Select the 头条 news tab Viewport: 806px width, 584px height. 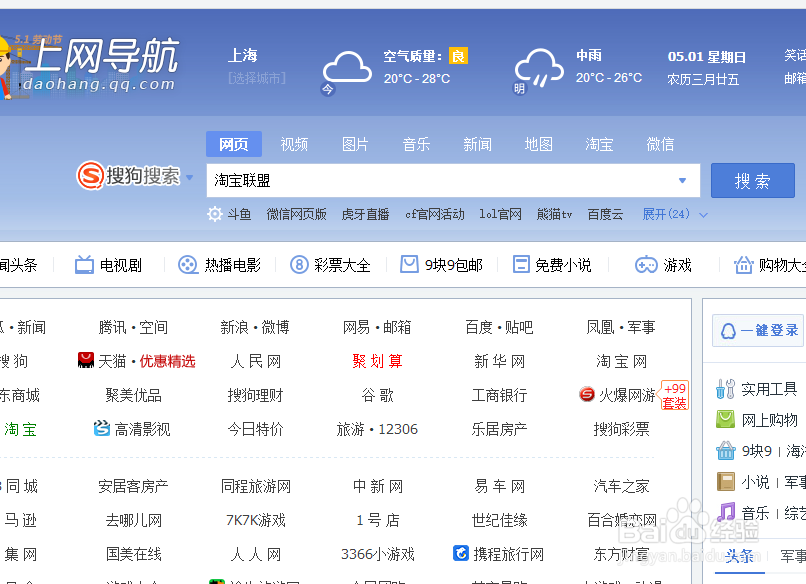coord(740,556)
